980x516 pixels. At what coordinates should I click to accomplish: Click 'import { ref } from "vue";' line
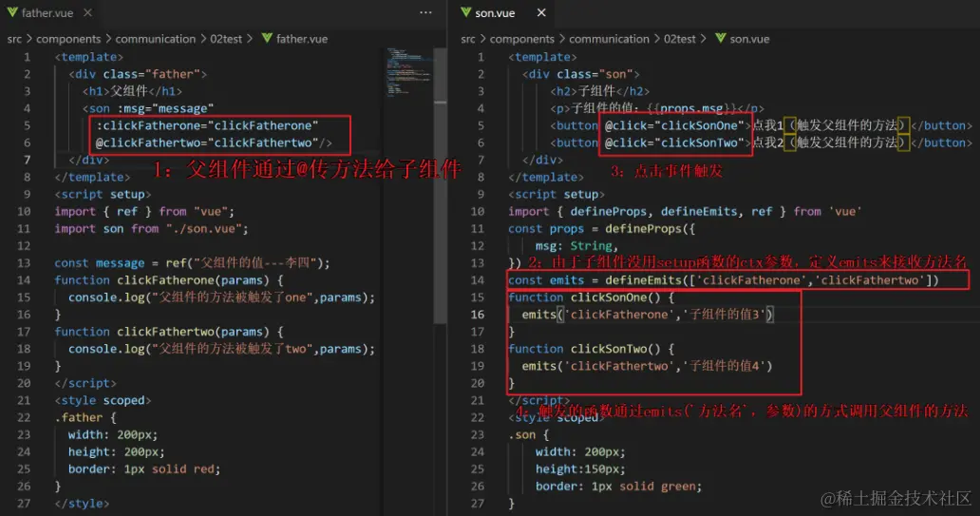144,211
